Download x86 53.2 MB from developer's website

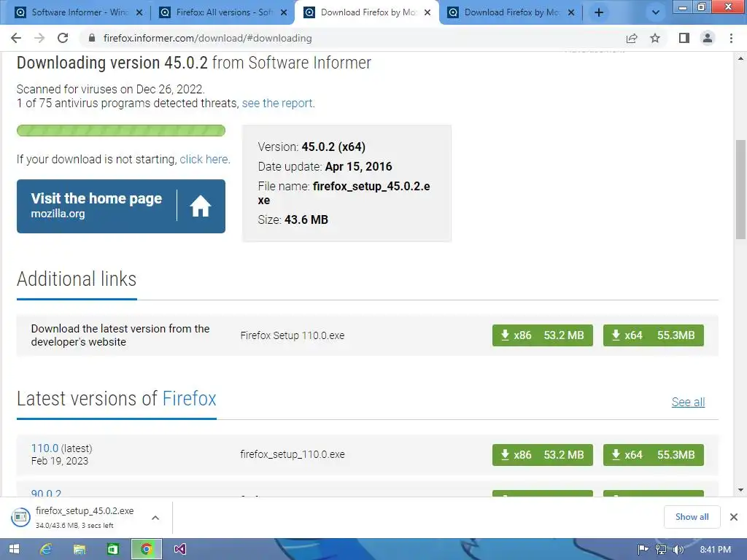pyautogui.click(x=543, y=335)
